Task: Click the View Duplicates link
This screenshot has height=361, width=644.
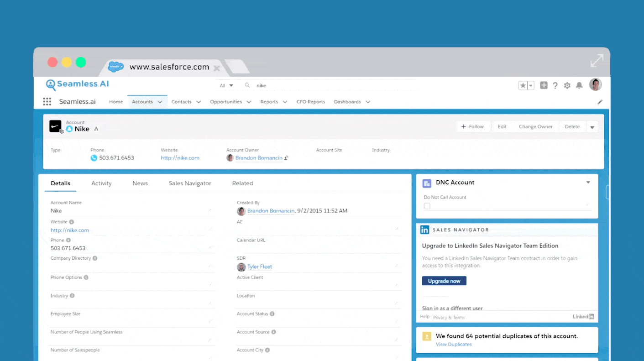Action: [x=454, y=344]
